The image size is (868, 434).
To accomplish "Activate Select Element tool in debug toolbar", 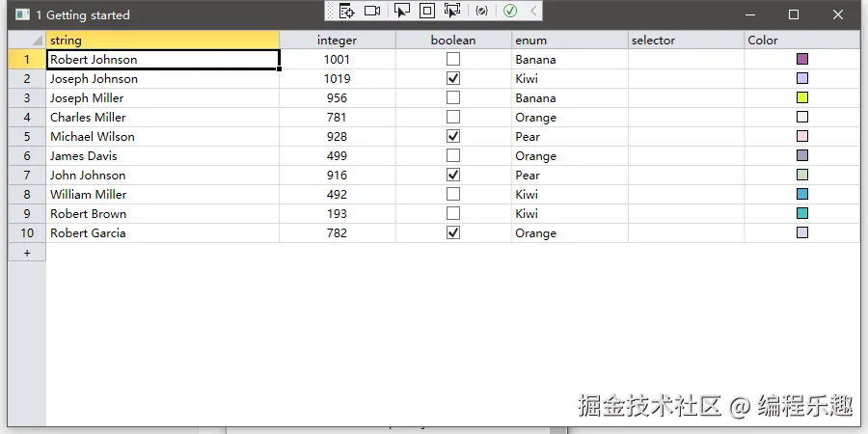I will click(402, 11).
